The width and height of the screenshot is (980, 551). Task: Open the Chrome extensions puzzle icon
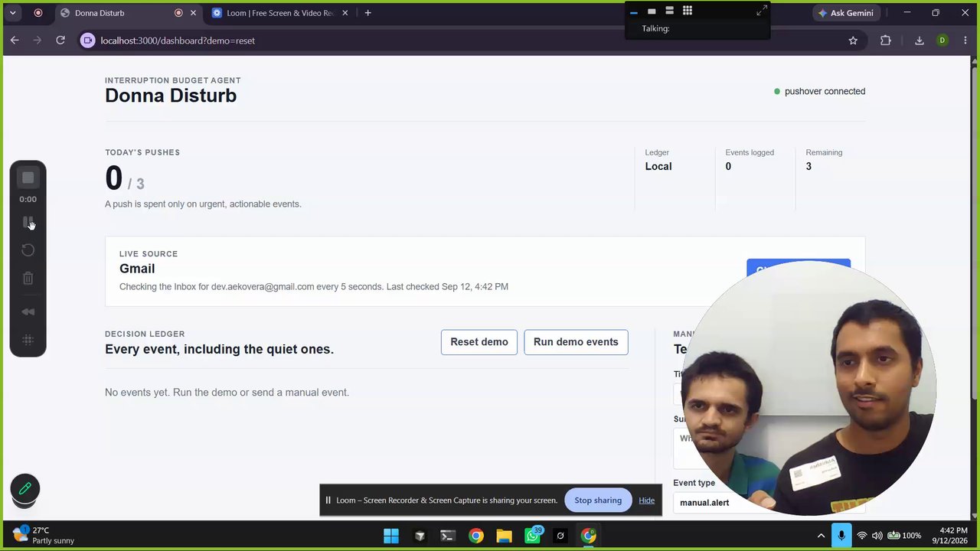[x=886, y=41]
